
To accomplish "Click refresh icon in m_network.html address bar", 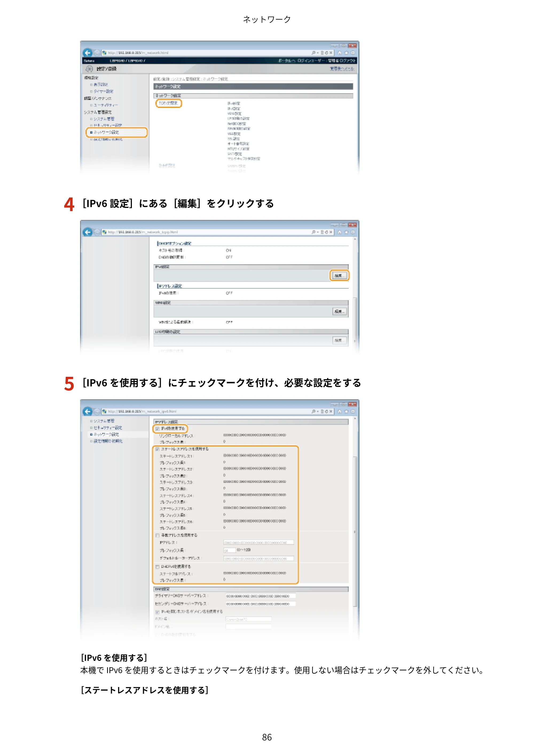I will tap(326, 53).
